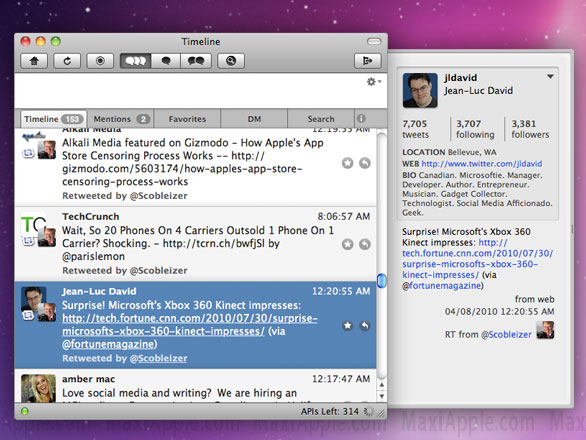
Task: Open the Favorites tab
Action: pyautogui.click(x=187, y=119)
